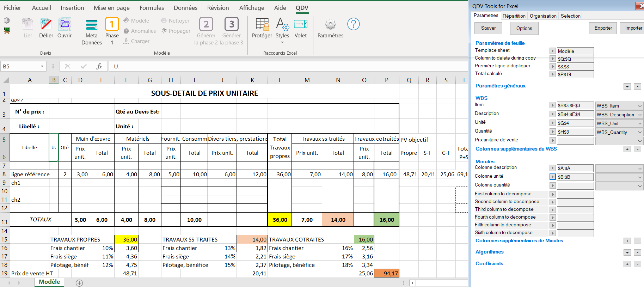
Task: Open the Fichier menu tab
Action: click(x=12, y=8)
